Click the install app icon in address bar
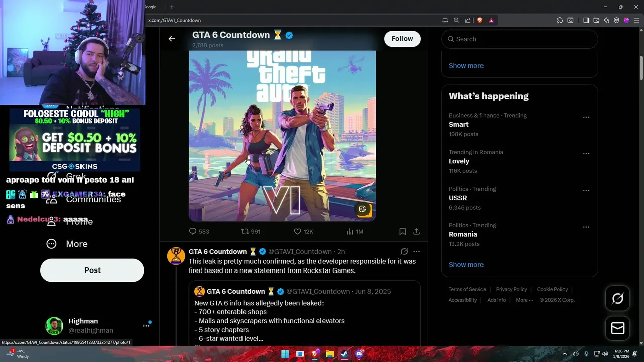 coord(445,20)
